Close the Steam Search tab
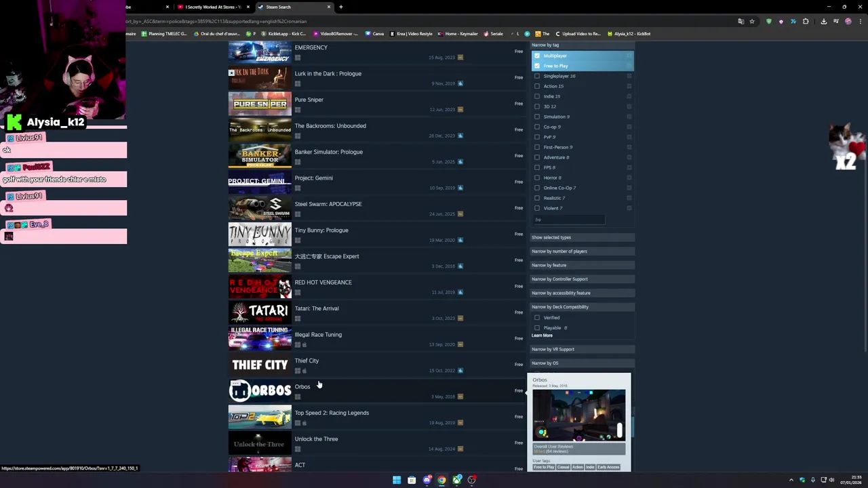The height and width of the screenshot is (488, 868). tap(329, 7)
